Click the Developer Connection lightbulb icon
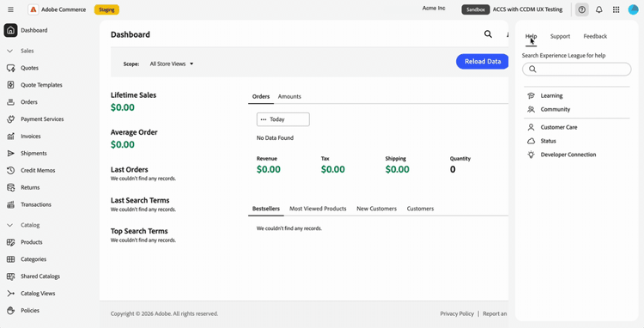 [531, 155]
